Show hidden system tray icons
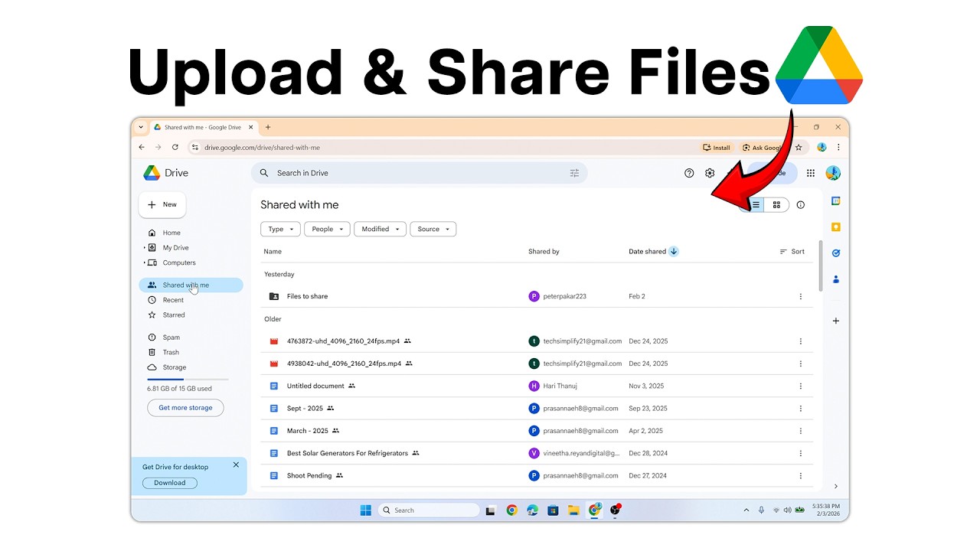This screenshot has width=980, height=551. click(746, 510)
